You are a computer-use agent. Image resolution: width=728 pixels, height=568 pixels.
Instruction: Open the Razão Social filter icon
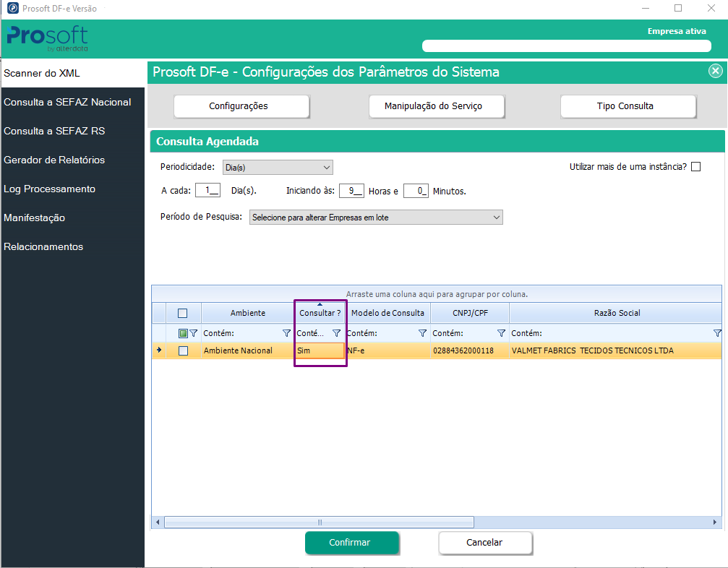click(x=717, y=333)
